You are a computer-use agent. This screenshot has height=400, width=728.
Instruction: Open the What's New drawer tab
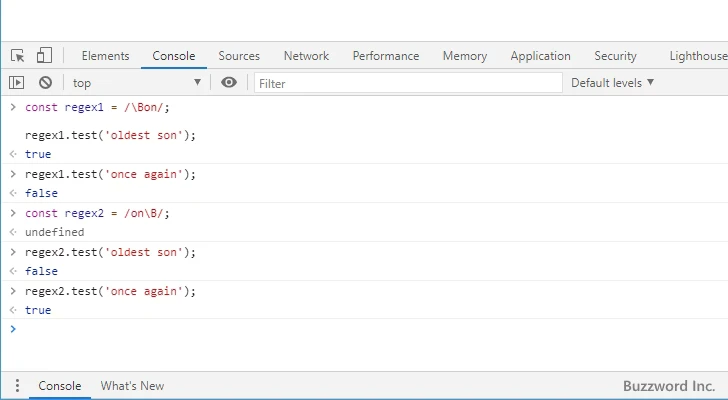click(x=132, y=386)
